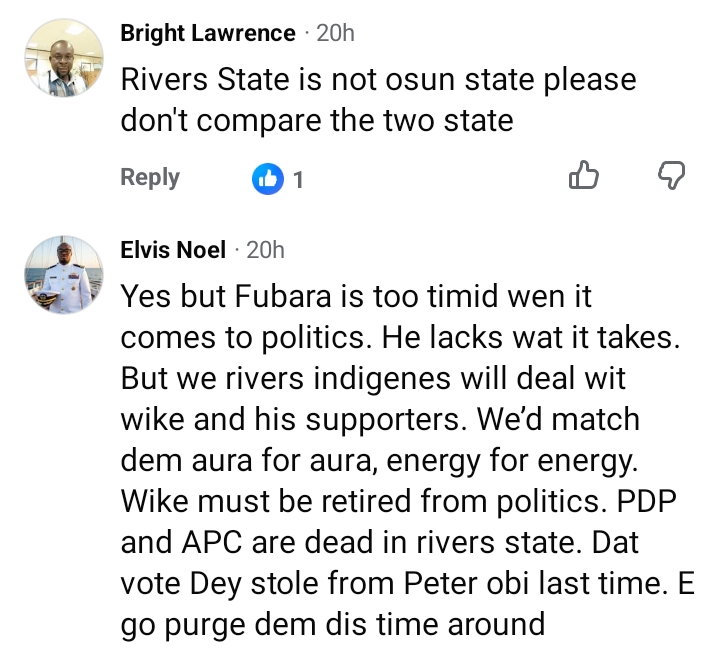Tap the word 'Fubara' in Elvis's comment
Screen dimensions: 720x660
click(283, 296)
